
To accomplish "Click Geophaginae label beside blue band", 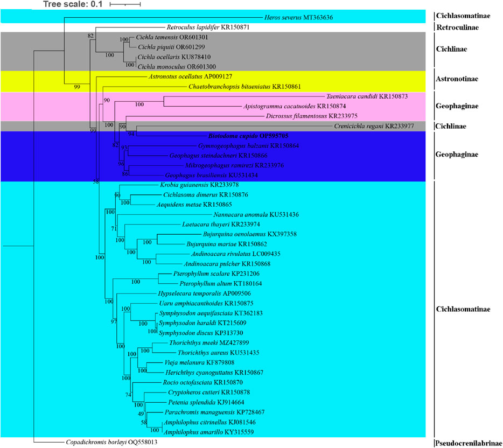I will point(457,154).
